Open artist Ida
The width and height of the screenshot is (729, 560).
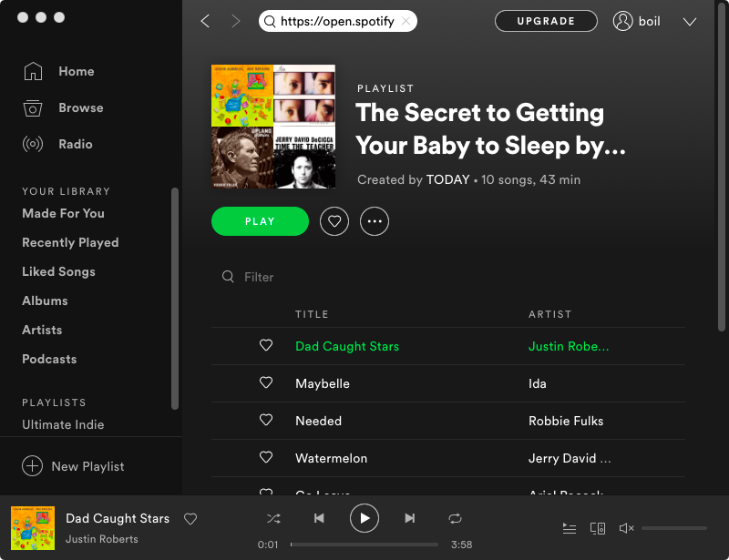coord(538,383)
